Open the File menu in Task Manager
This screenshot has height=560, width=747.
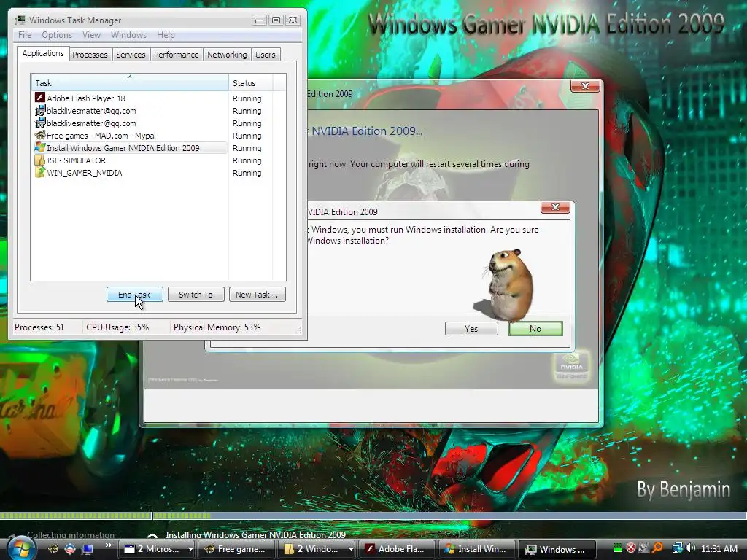pos(25,35)
